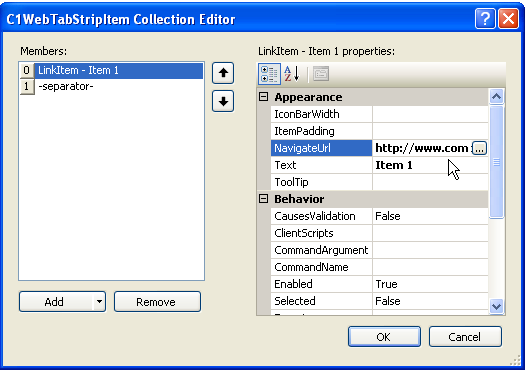This screenshot has height=371, width=525.
Task: Click the property grid scroll down arrow
Action: (496, 306)
